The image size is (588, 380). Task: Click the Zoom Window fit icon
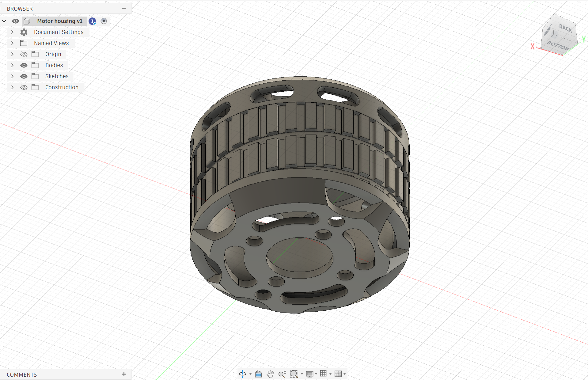click(294, 374)
